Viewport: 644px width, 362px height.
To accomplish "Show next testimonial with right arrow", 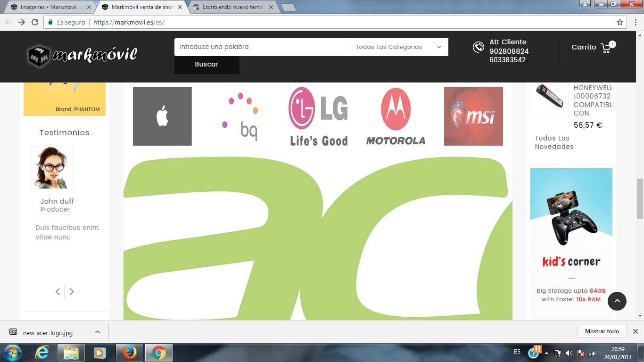I will pos(72,292).
